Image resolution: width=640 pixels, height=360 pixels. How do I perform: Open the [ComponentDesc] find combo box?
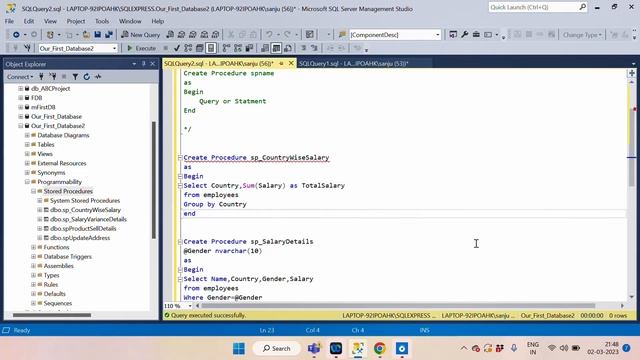coord(395,35)
